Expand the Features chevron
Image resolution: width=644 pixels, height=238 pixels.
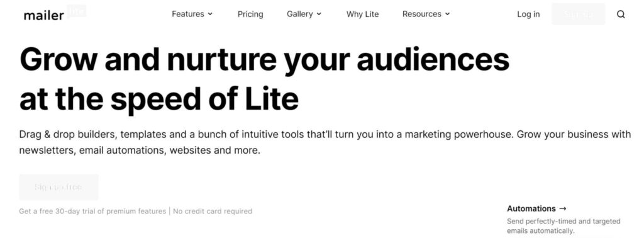210,14
